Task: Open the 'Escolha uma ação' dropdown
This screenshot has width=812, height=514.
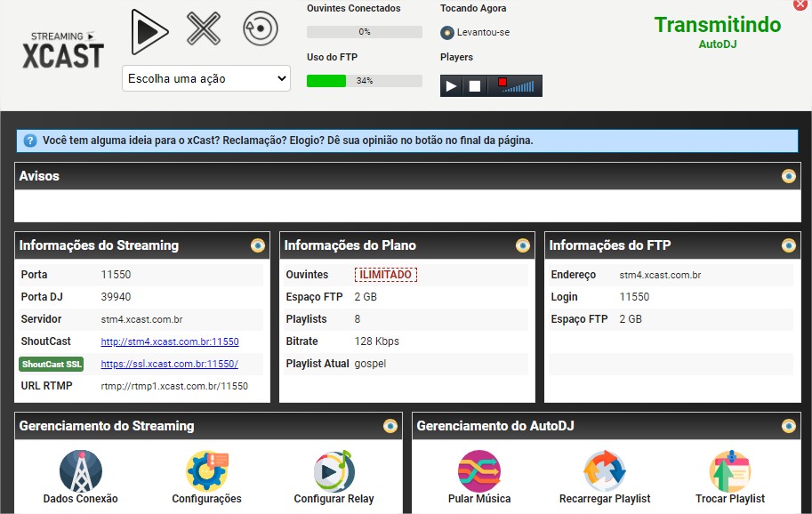Action: (206, 78)
